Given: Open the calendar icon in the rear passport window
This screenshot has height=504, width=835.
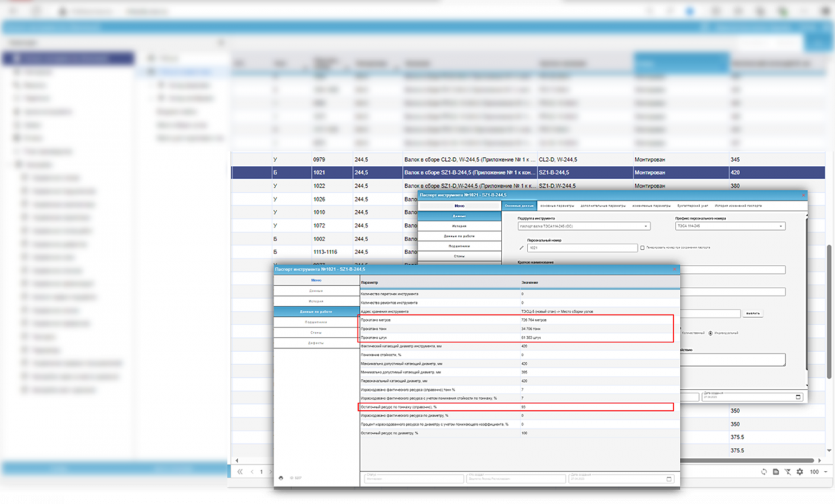Looking at the screenshot, I should 798,397.
